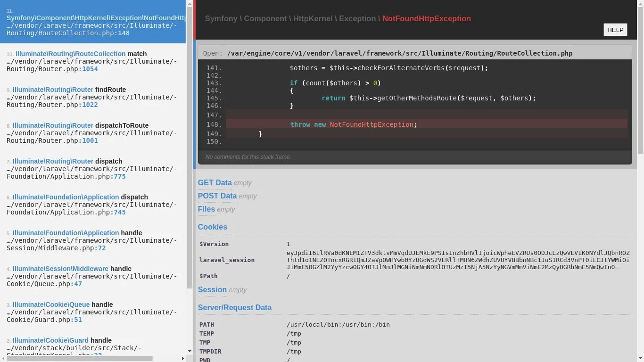Click the highlighted throw new NotFoundHttpException line
This screenshot has width=644, height=362.
(x=427, y=124)
